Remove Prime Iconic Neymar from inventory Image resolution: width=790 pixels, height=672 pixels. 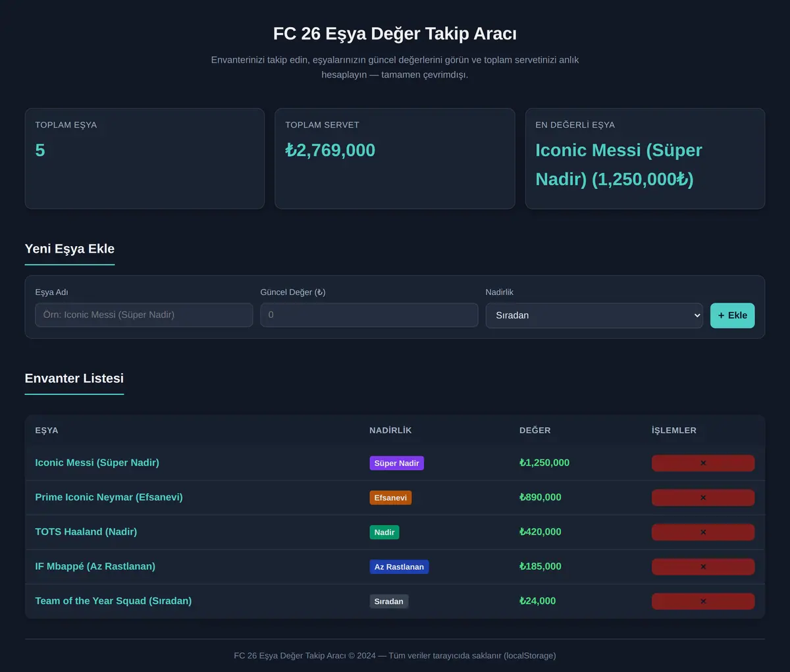(x=703, y=498)
